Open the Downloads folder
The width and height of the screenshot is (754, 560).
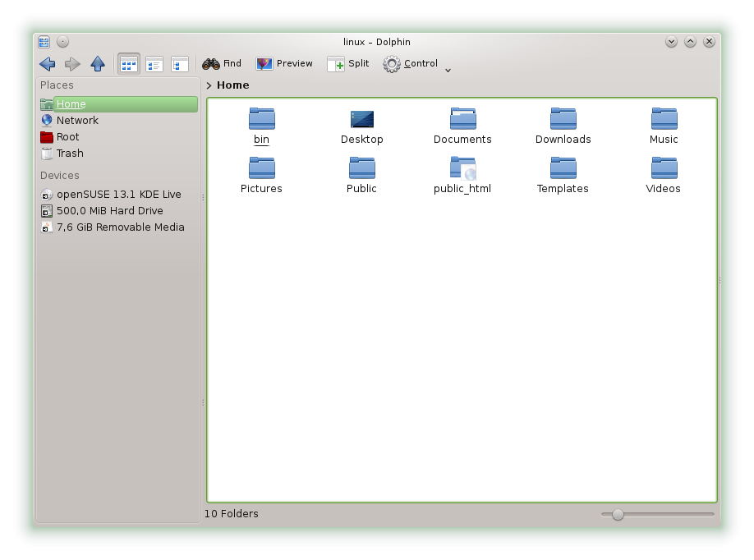pyautogui.click(x=563, y=120)
